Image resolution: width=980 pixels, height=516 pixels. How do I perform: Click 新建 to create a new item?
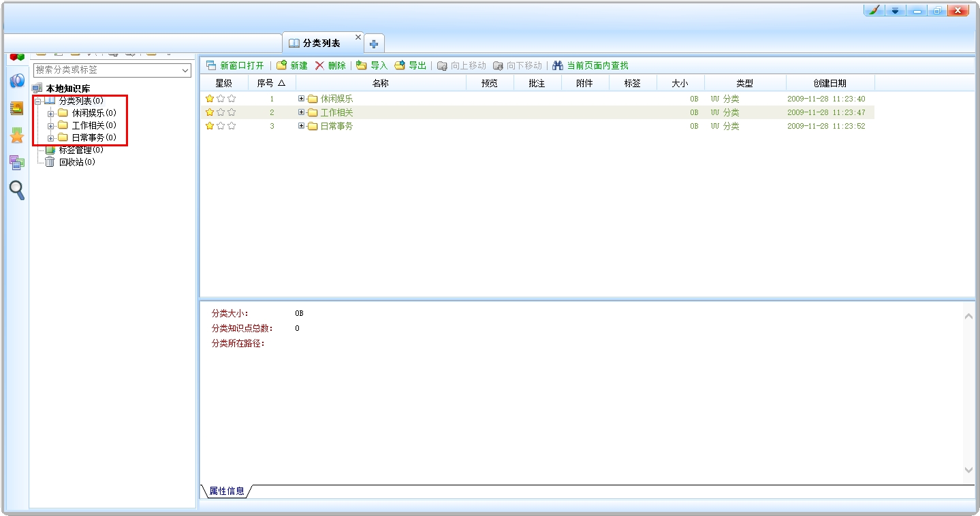point(292,65)
